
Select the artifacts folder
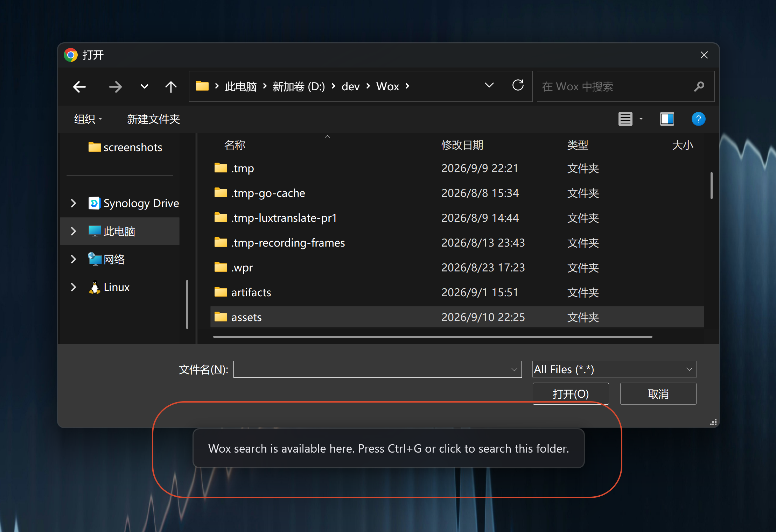pyautogui.click(x=457, y=292)
